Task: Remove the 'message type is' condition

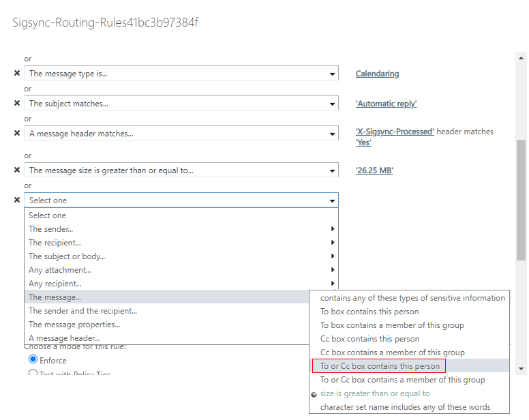Action: (17, 74)
